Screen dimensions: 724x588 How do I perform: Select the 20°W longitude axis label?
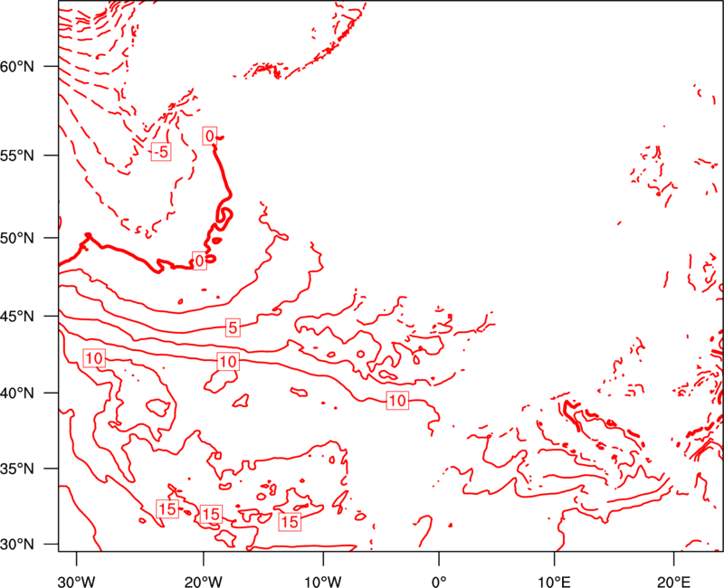click(x=203, y=582)
